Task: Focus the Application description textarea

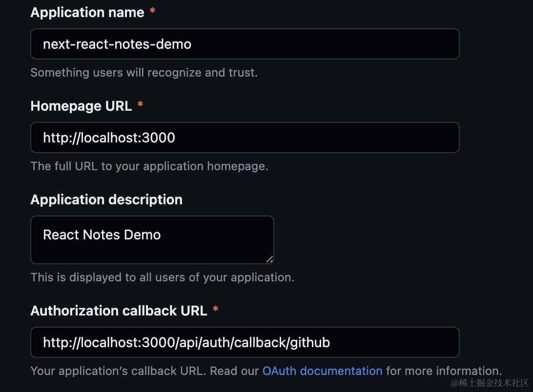Action: coord(152,239)
